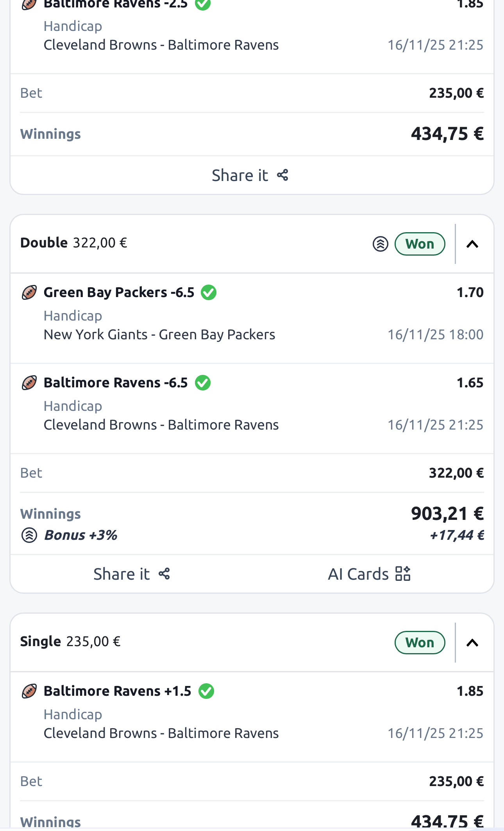Open the New York Giants - Green Bay Packers match
This screenshot has width=504, height=831.
159,335
